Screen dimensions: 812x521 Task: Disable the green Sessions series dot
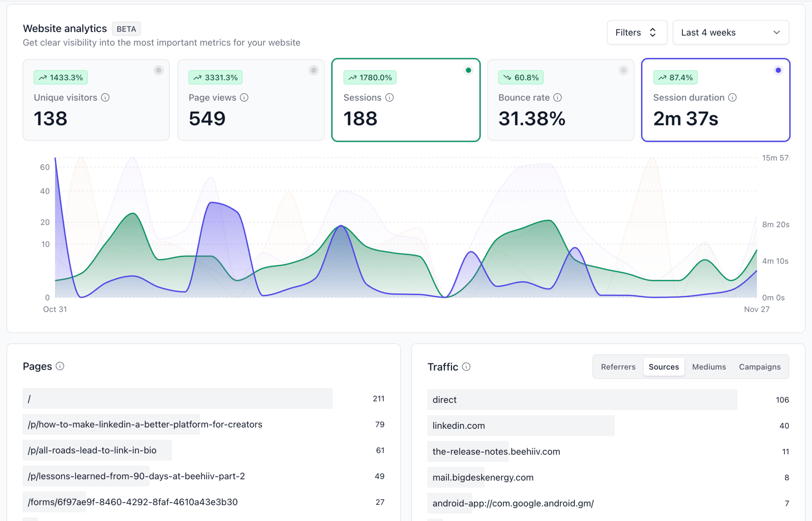coord(468,70)
